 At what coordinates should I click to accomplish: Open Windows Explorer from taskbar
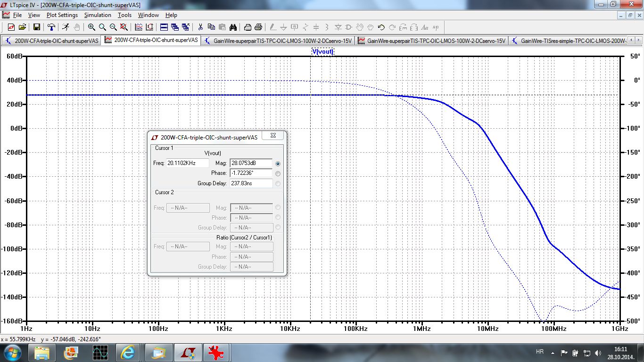click(42, 352)
